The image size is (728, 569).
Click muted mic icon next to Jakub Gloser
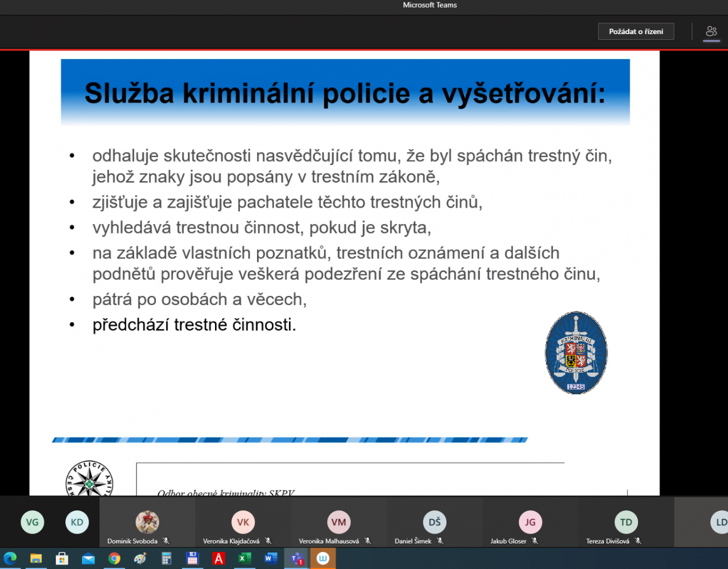[535, 541]
